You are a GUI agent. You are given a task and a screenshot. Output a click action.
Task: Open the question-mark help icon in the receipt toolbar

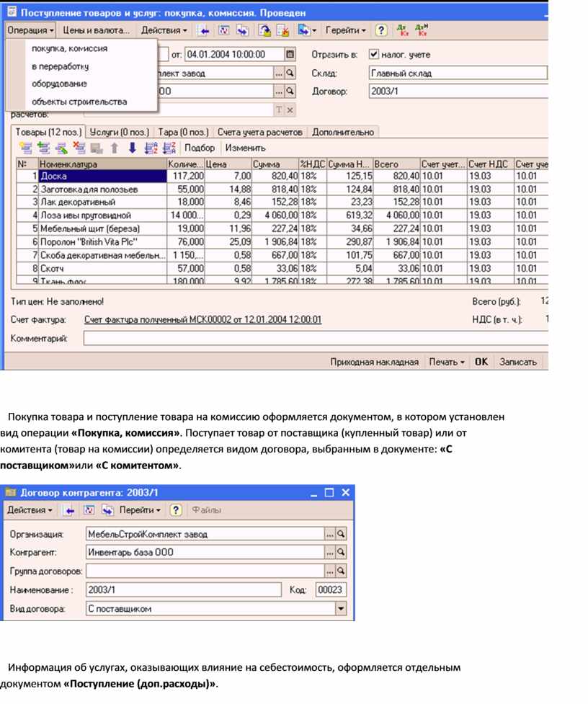pyautogui.click(x=380, y=30)
